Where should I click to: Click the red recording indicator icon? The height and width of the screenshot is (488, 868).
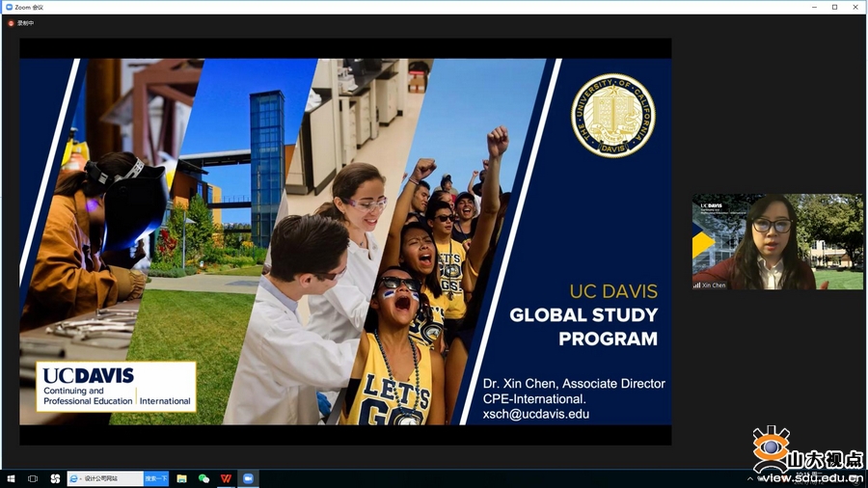pyautogui.click(x=11, y=23)
